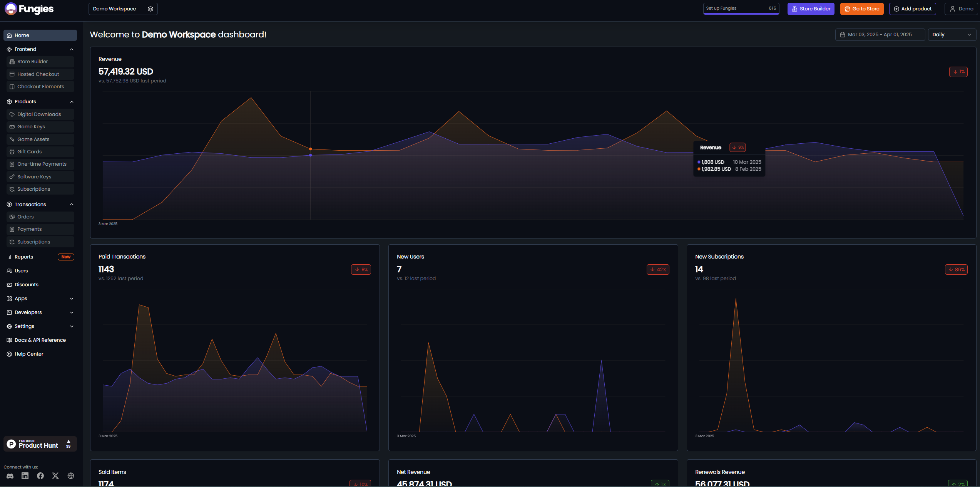The height and width of the screenshot is (487, 980).
Task: Open date range Mar 03 - Apr 01 picker
Action: click(880, 35)
